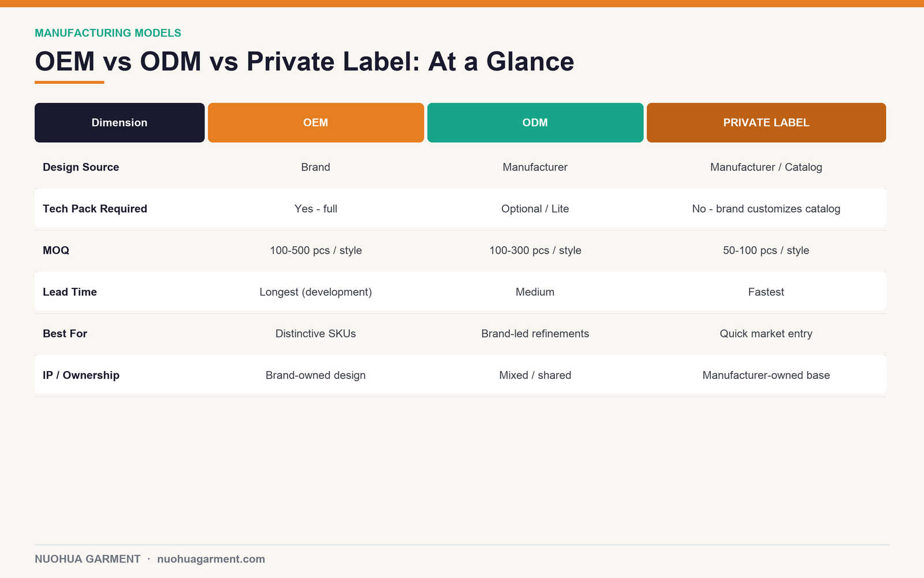Click the '100-500 pcs / style' cell

[x=316, y=250]
